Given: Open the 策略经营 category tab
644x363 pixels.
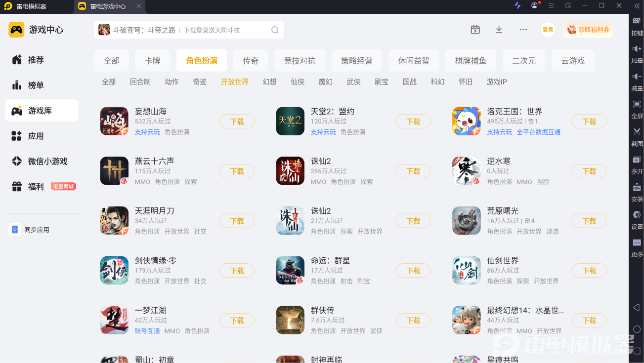Looking at the screenshot, I should click(357, 61).
